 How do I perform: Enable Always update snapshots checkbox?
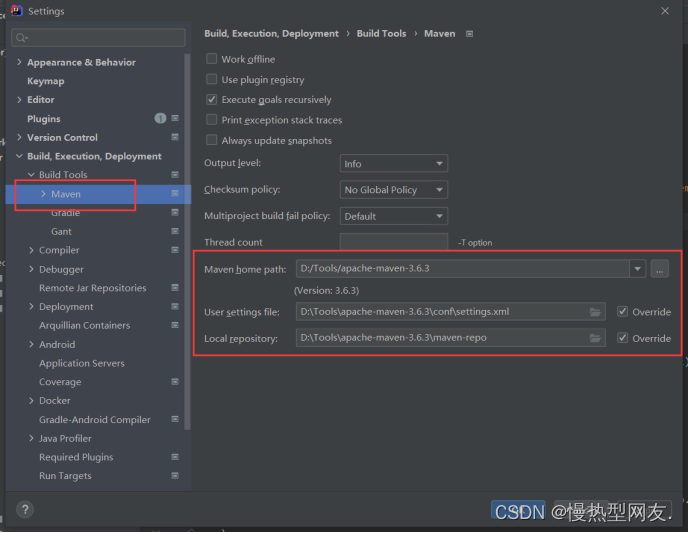(211, 140)
